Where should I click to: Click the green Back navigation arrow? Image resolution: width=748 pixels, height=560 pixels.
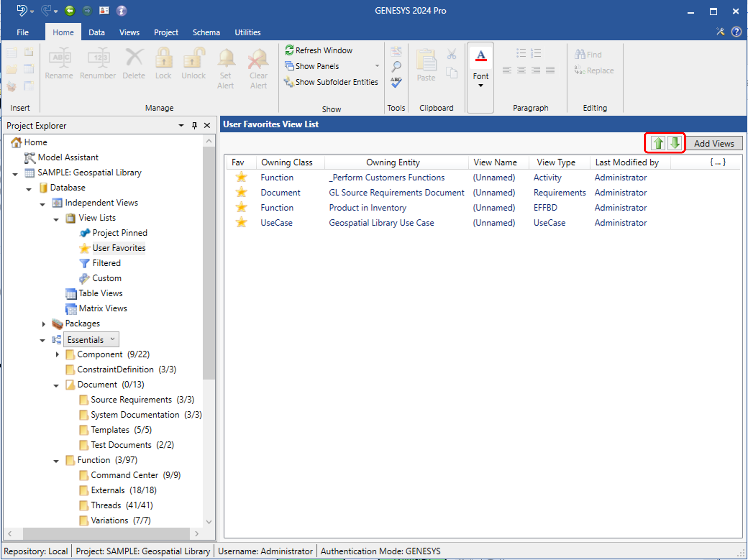coord(70,11)
